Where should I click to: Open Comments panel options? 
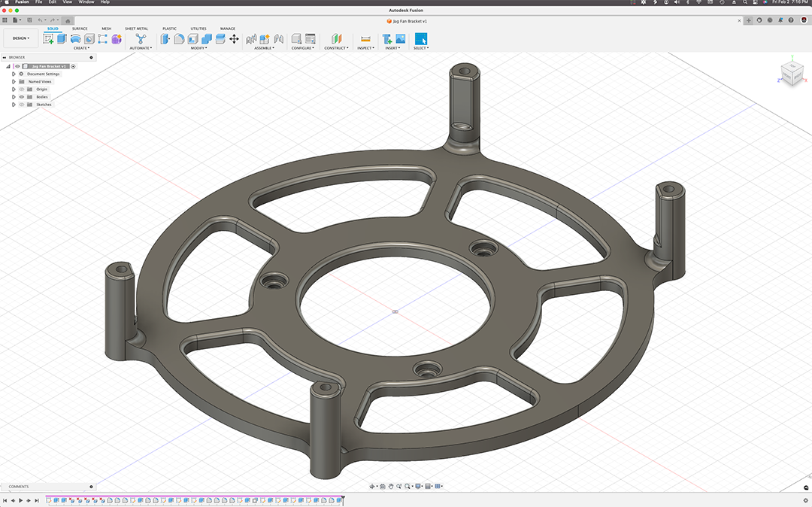tap(91, 487)
